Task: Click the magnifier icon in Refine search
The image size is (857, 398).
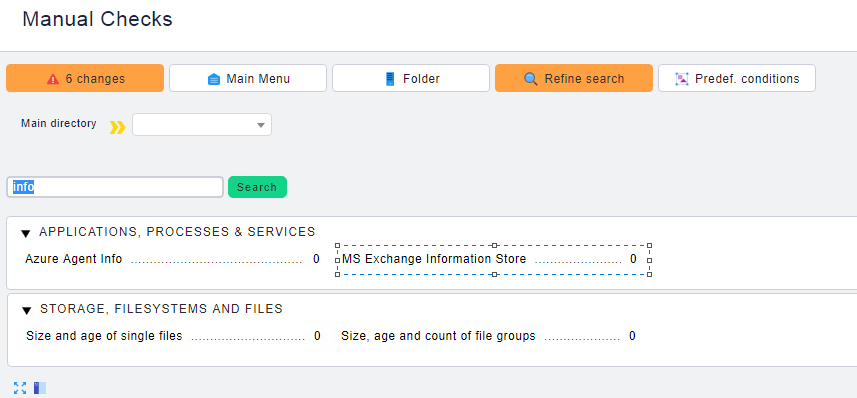Action: (x=531, y=79)
